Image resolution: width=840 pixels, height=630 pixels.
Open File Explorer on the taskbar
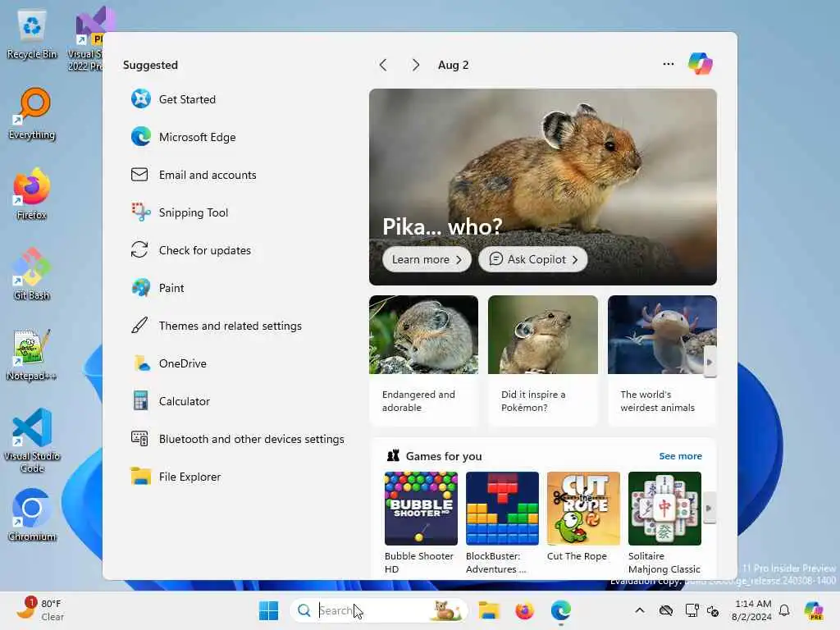pos(489,610)
